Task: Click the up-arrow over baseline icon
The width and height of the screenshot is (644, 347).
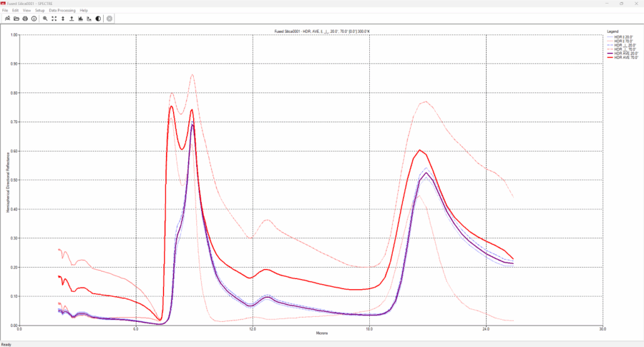Action: coord(72,19)
